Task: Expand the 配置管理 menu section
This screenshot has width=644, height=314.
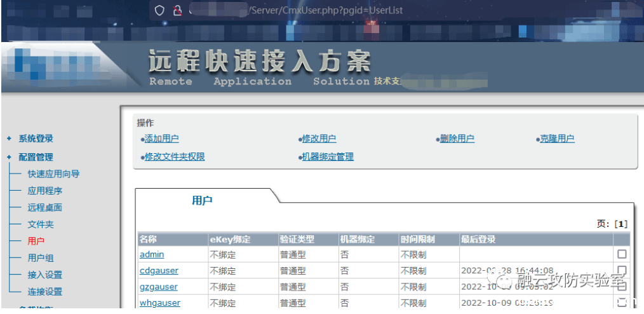Action: coord(36,158)
